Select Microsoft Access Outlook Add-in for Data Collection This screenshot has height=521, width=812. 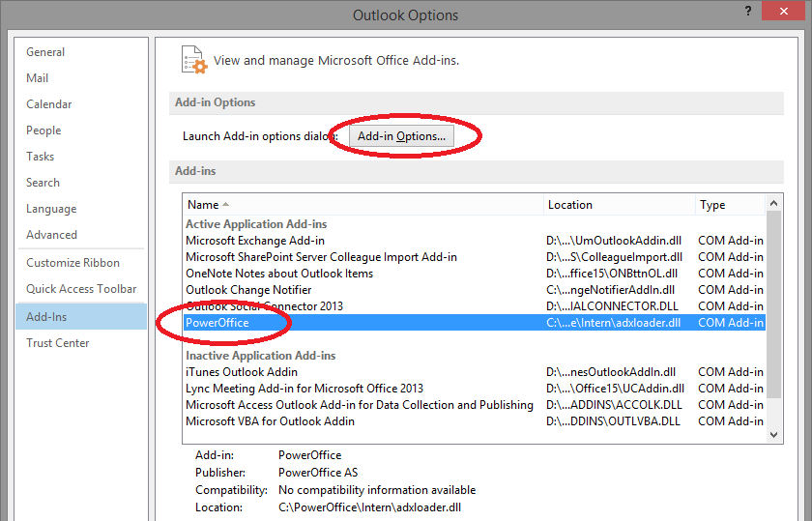click(474, 405)
